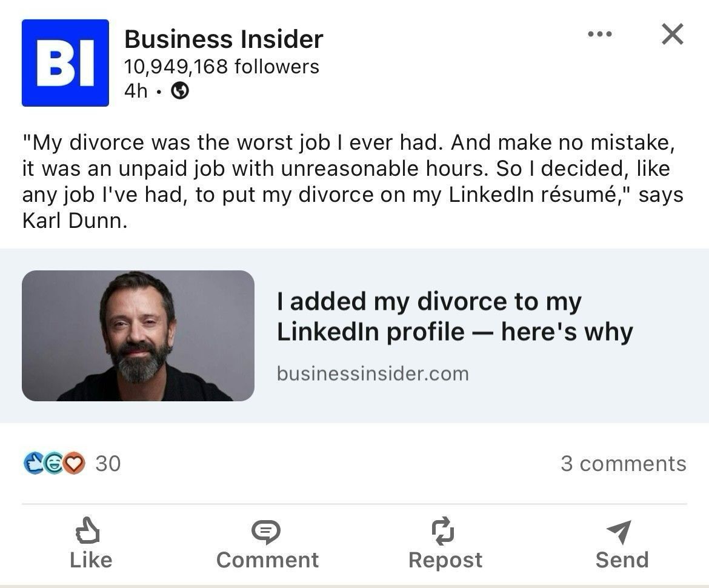Click the globe visibility icon next to 4h
The width and height of the screenshot is (709, 588).
[178, 91]
